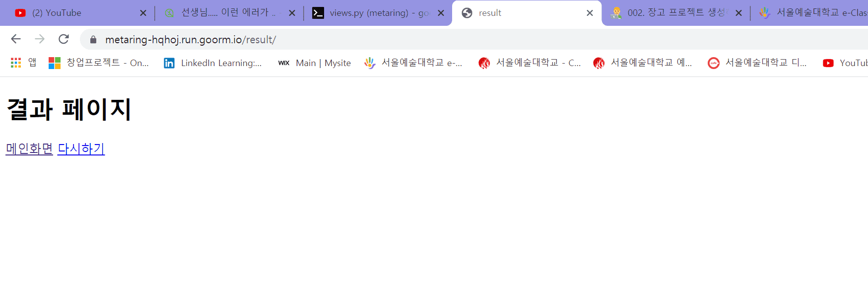Click the lock icon in address bar
The height and width of the screenshot is (301, 868).
coord(93,40)
